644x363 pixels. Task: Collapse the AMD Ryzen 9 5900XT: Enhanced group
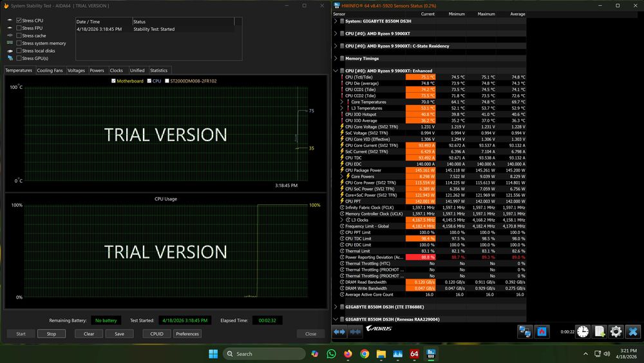(x=336, y=71)
